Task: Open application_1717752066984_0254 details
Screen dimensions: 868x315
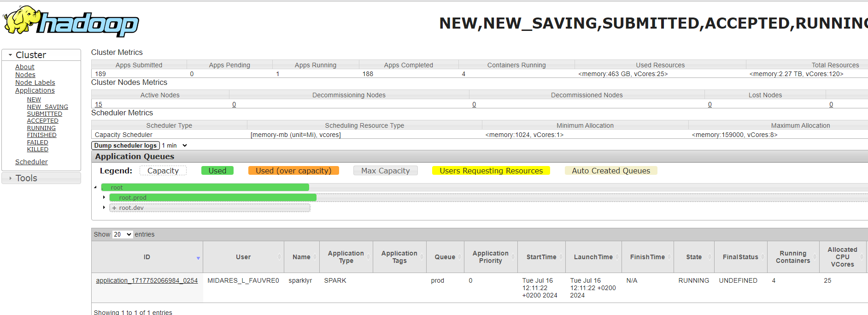Action: coord(147,280)
